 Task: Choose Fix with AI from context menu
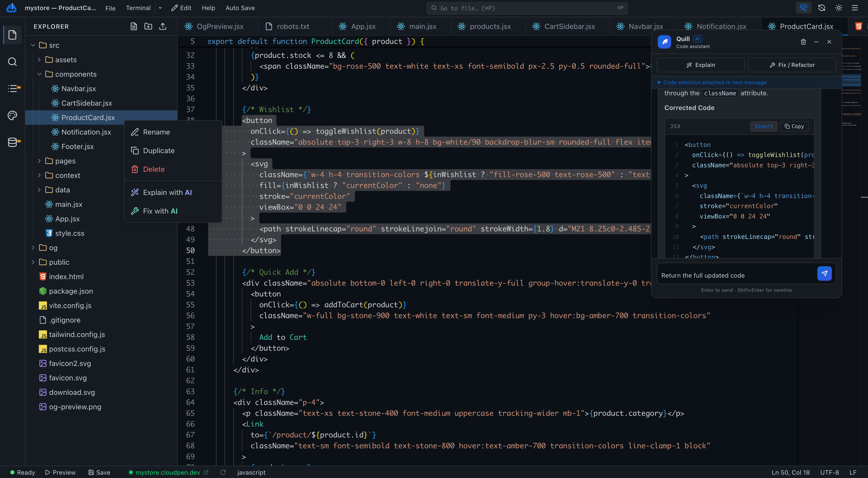[173, 211]
